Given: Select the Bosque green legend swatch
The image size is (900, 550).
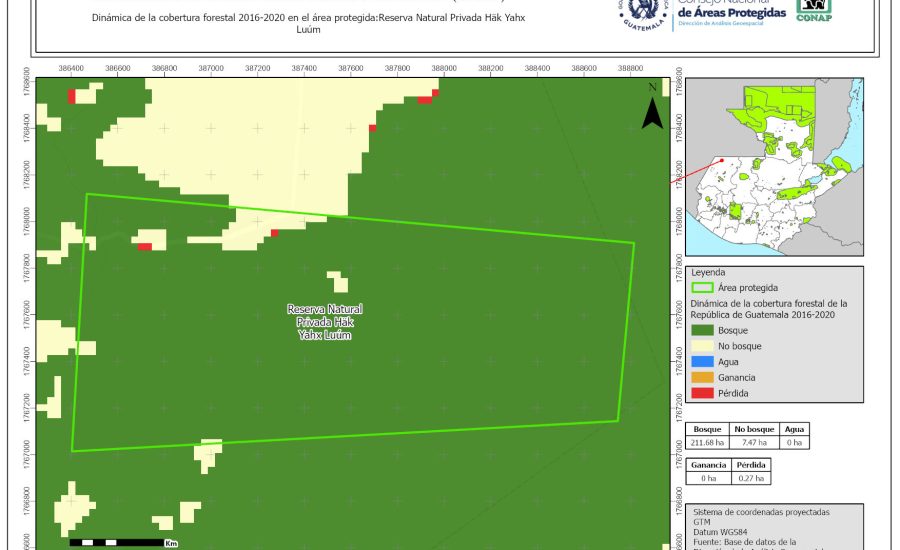Looking at the screenshot, I should (x=706, y=330).
